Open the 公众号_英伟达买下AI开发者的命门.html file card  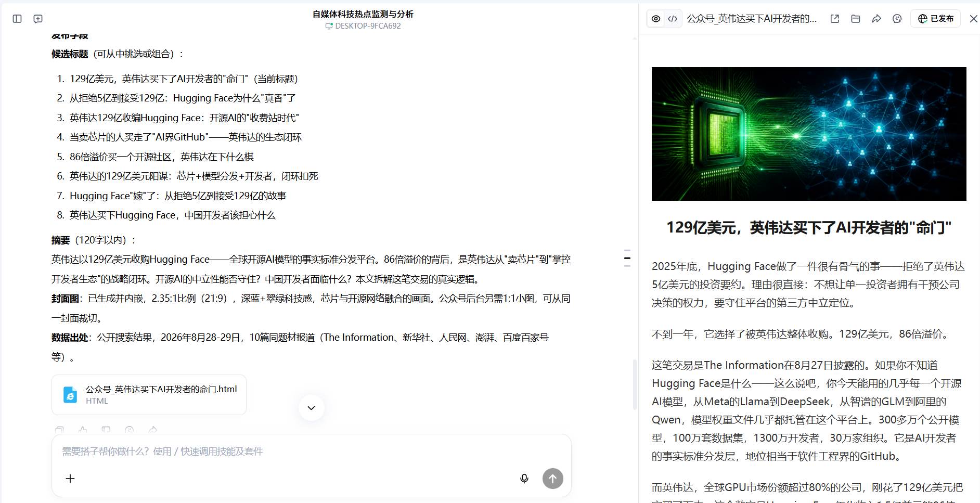(x=149, y=395)
